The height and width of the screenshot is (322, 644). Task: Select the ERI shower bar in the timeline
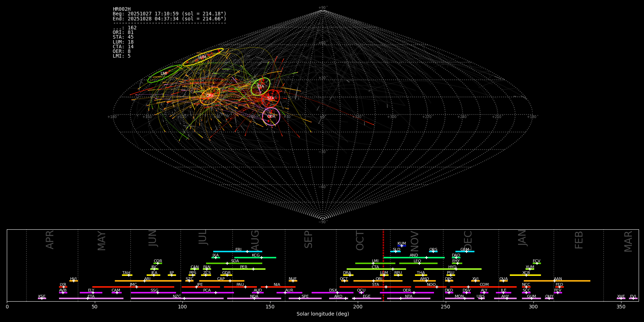[238, 252]
